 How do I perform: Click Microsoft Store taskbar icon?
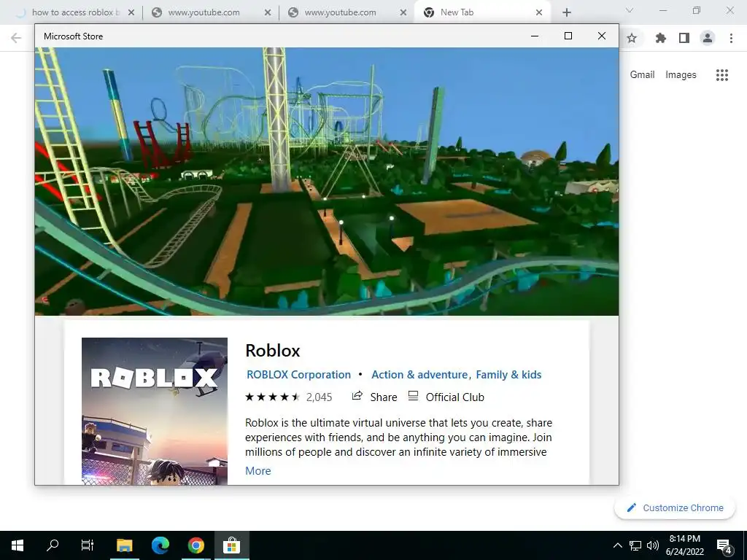231,545
